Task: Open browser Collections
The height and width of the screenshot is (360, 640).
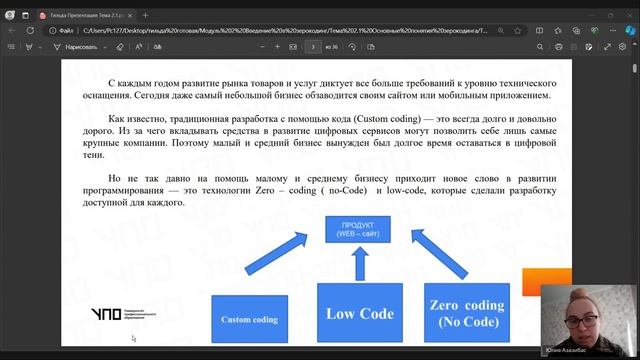Action: 576,31
